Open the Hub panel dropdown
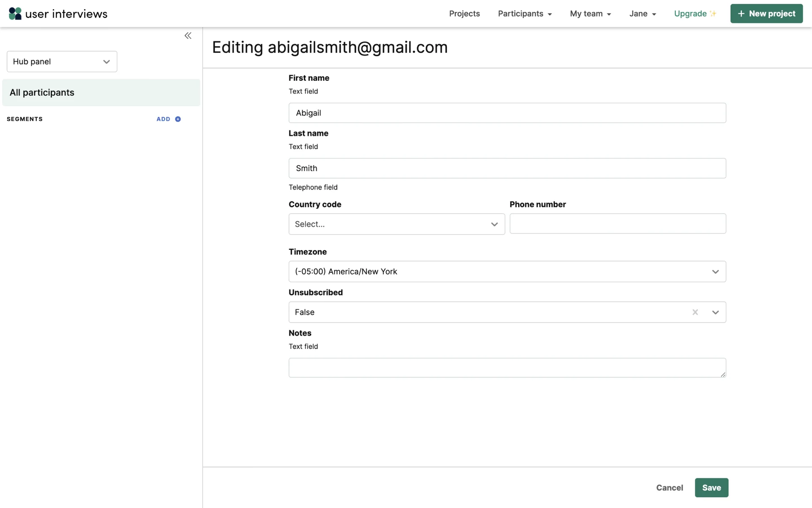The width and height of the screenshot is (812, 508). pyautogui.click(x=62, y=61)
